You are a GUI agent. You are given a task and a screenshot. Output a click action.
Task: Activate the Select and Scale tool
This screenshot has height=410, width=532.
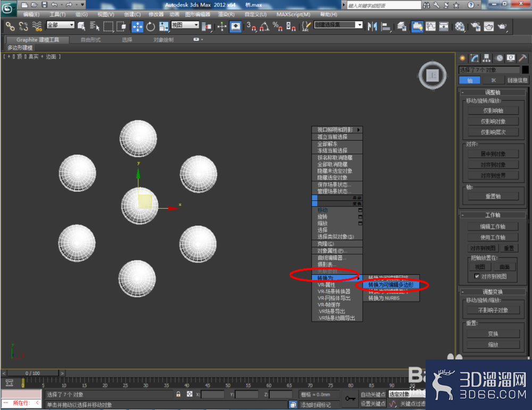tap(163, 26)
